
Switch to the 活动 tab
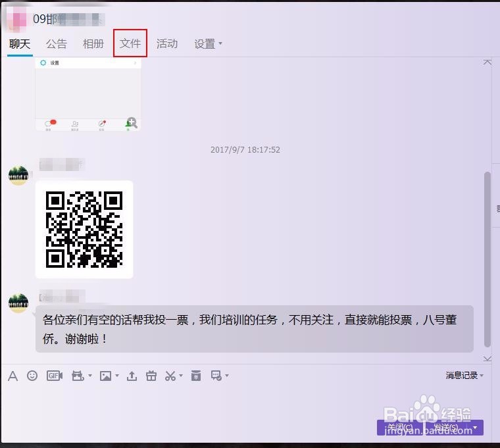[x=166, y=43]
